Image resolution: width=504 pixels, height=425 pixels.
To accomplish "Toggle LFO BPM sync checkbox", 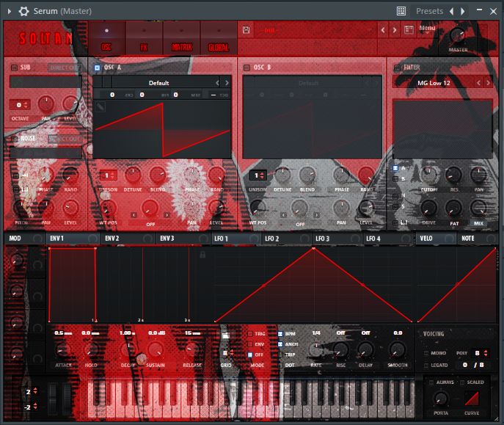I will click(x=280, y=334).
